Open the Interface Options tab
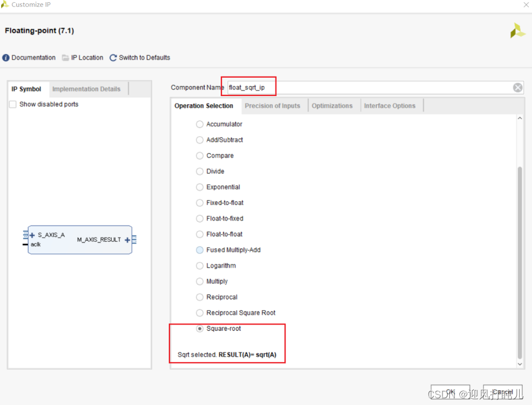Image resolution: width=532 pixels, height=405 pixels. 391,106
